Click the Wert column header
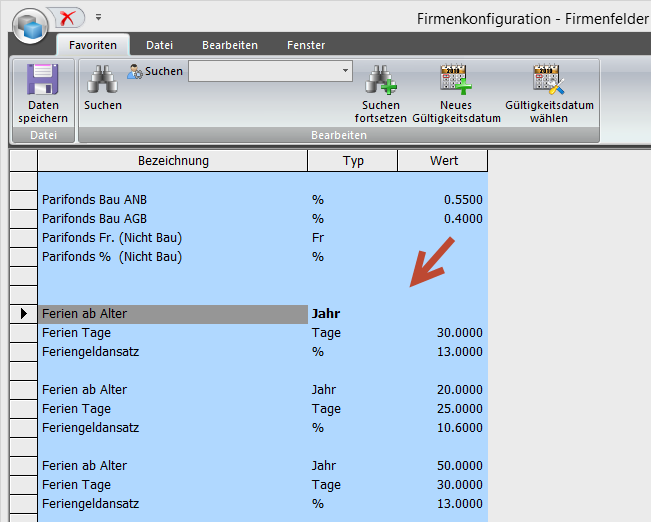The height and width of the screenshot is (522, 651). point(443,161)
